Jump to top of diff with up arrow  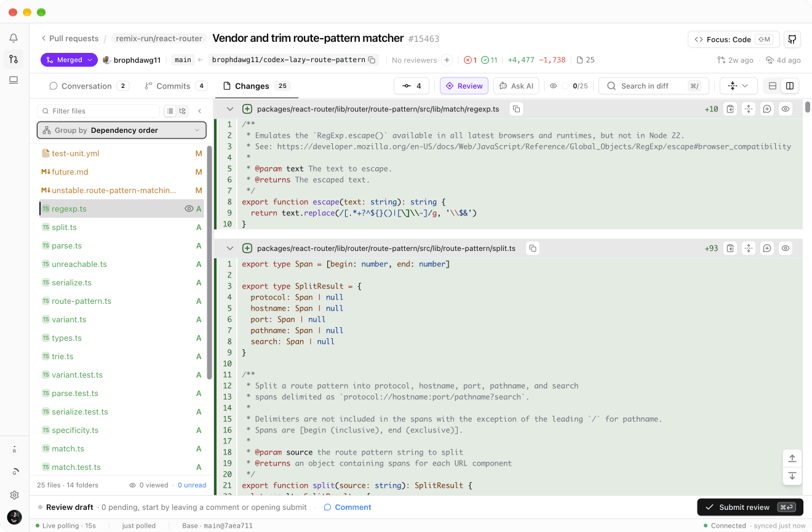792,458
